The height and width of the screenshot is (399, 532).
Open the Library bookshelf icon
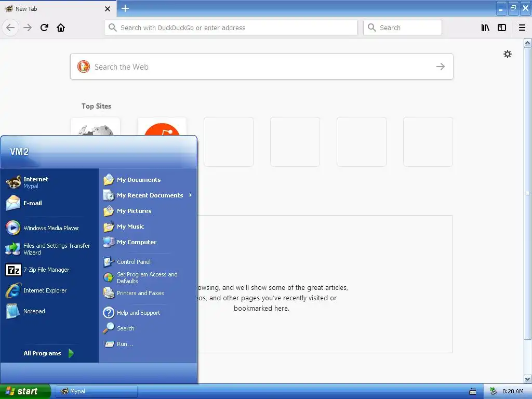tap(485, 28)
